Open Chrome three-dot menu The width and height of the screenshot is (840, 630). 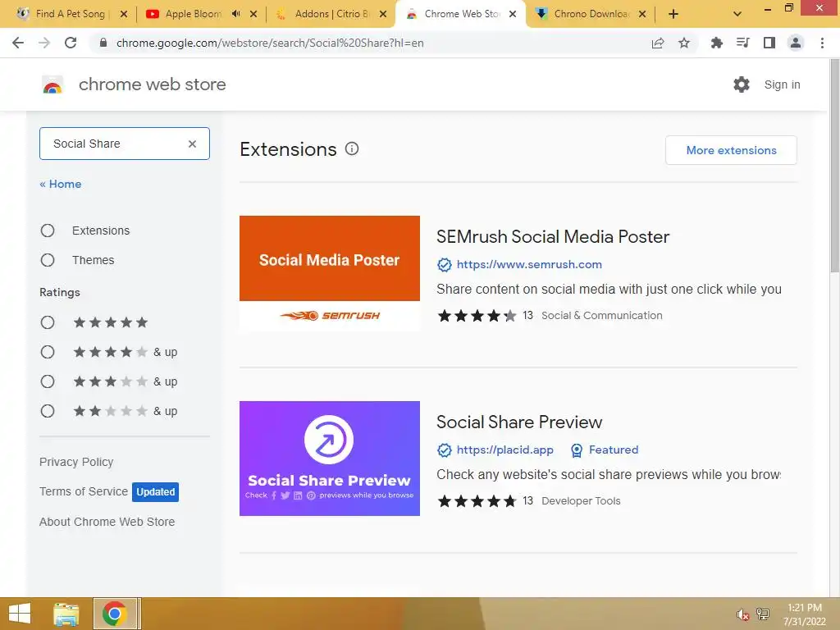[x=822, y=43]
